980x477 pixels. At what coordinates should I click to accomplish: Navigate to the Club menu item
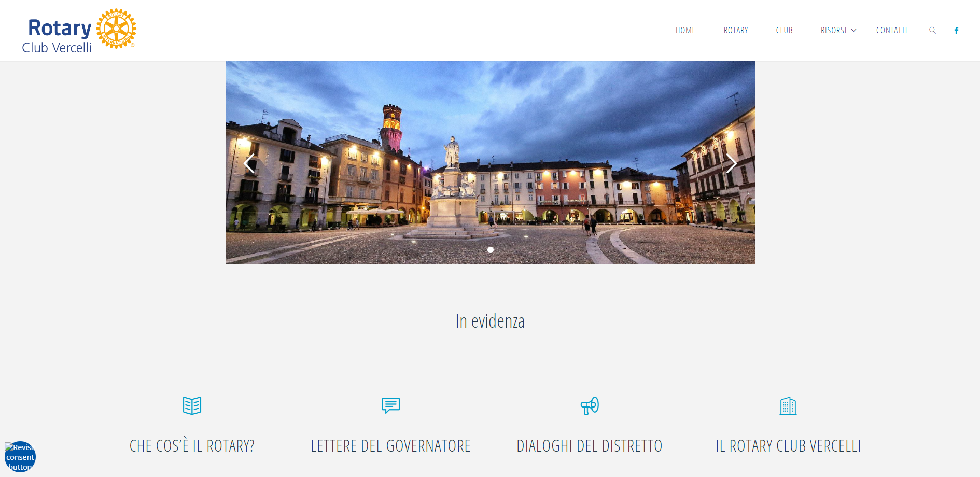(x=784, y=30)
